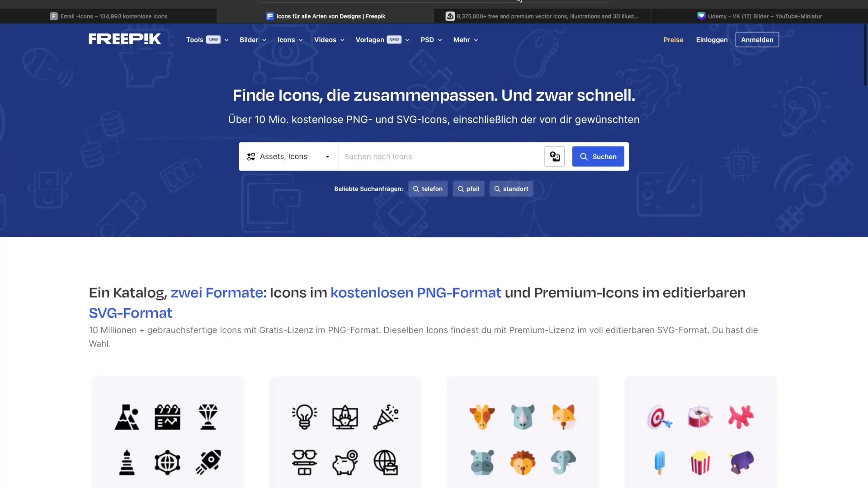Screen dimensions: 868x488
Task: Click the zwei Formate link
Action: [217, 293]
